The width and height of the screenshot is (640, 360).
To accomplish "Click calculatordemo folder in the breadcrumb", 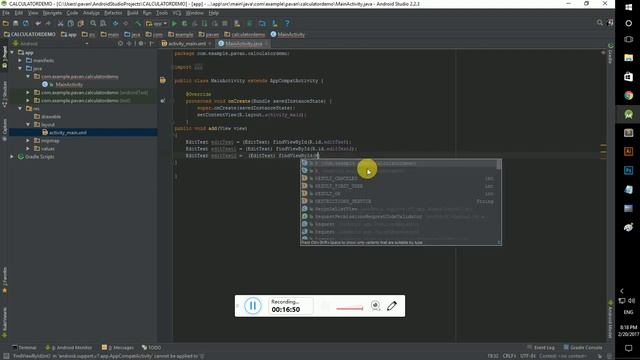I will pyautogui.click(x=244, y=34).
